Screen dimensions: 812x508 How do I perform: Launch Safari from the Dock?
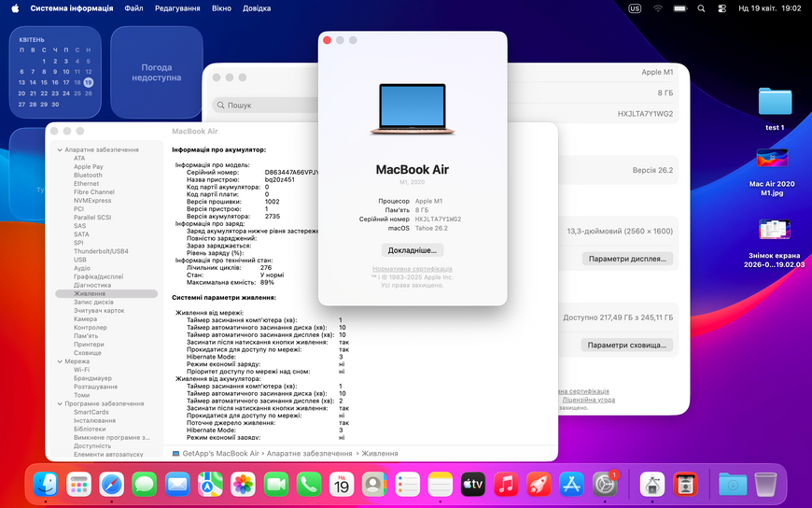(112, 486)
